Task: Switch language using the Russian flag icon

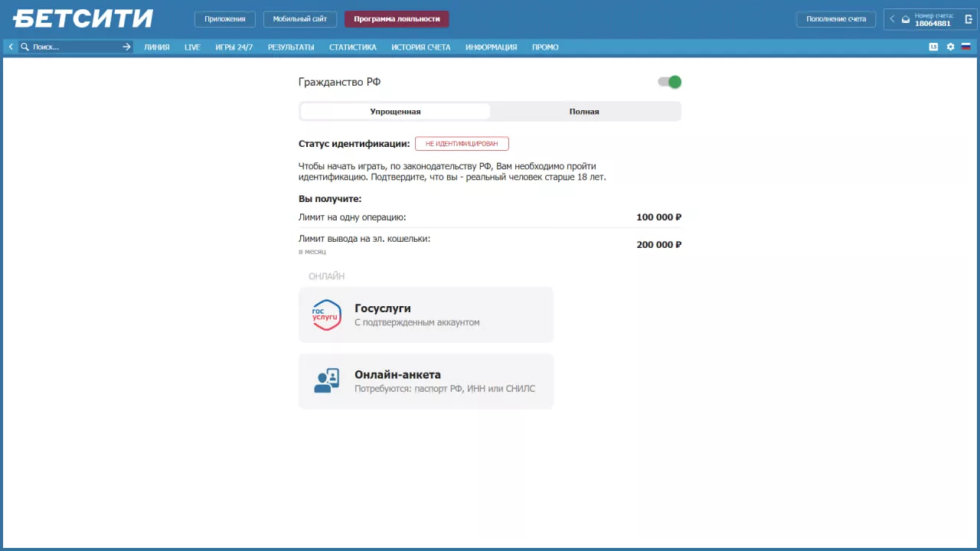Action: click(x=966, y=47)
